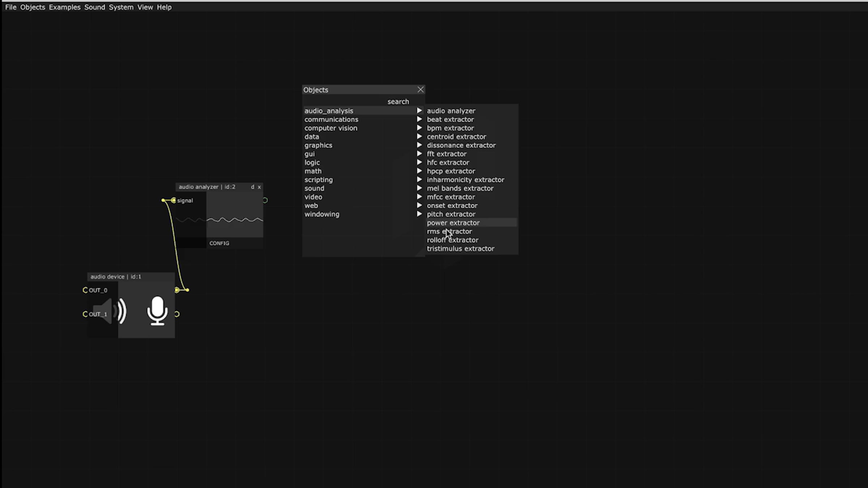The width and height of the screenshot is (868, 488).
Task: Expand the sound category arrow
Action: tap(419, 188)
